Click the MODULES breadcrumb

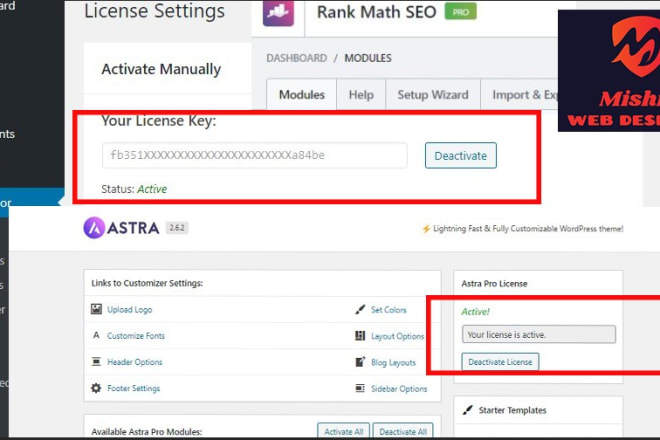[x=368, y=58]
